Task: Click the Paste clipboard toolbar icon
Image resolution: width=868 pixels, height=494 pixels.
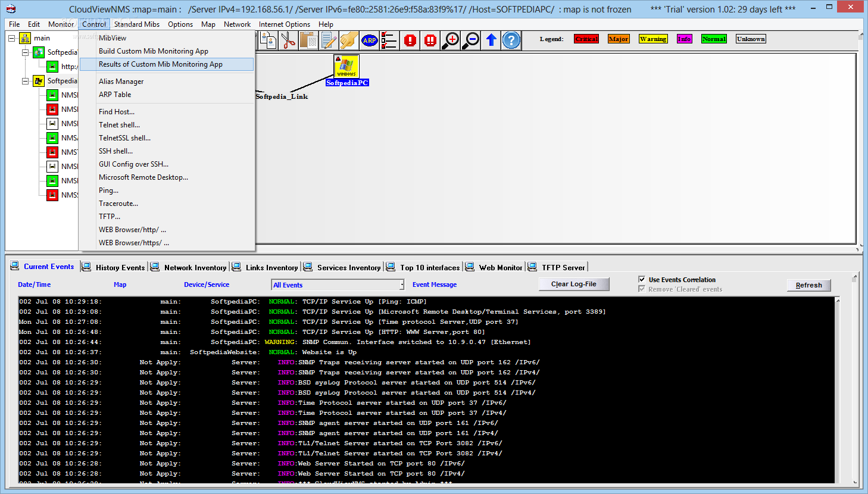Action: 308,40
